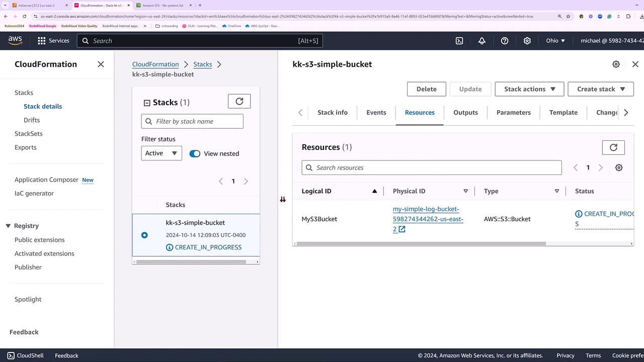Image resolution: width=644 pixels, height=362 pixels.
Task: Focus the Filter by stack name field
Action: pos(192,121)
